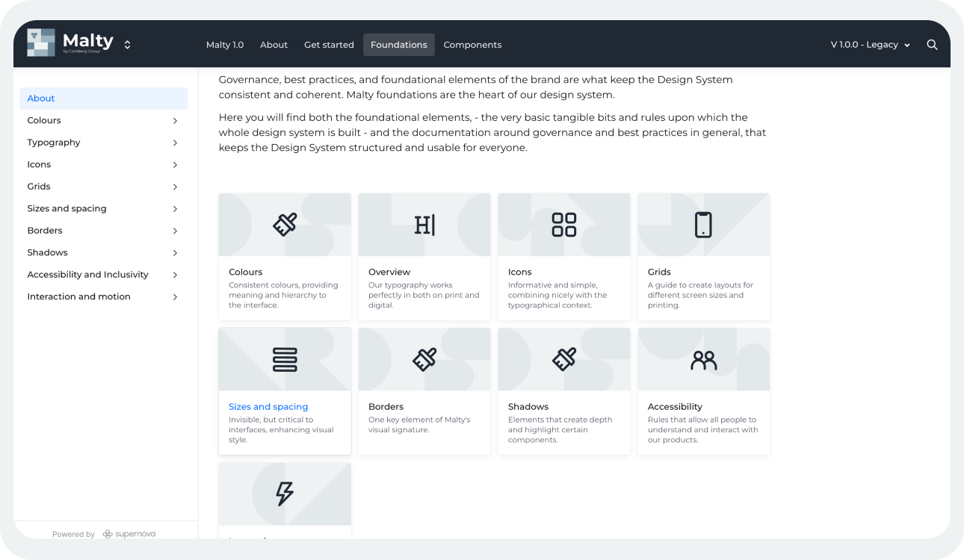Open the Colours card title link
Image resolution: width=964 pixels, height=560 pixels.
[246, 272]
